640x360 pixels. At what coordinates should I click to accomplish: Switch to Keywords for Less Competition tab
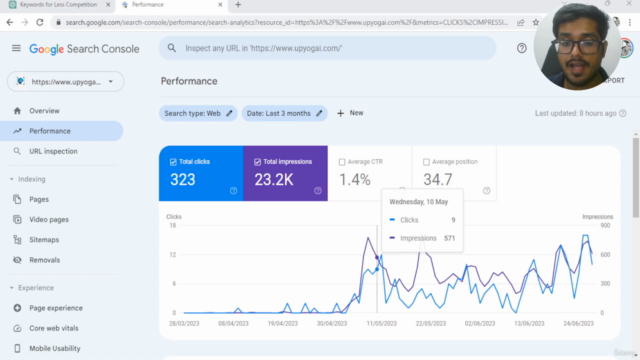coord(58,5)
